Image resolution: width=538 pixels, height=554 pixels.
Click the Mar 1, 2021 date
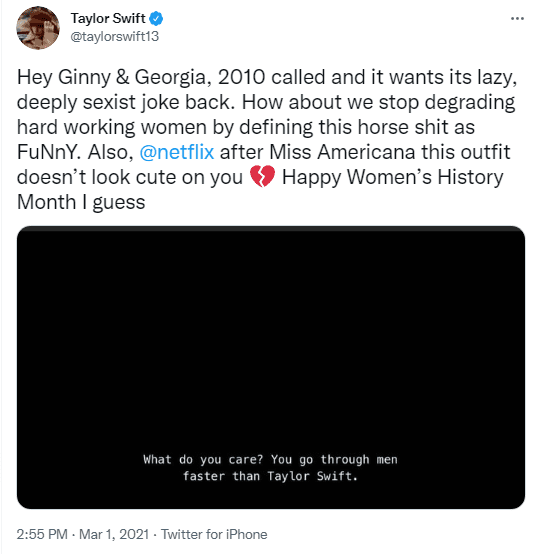pyautogui.click(x=114, y=534)
